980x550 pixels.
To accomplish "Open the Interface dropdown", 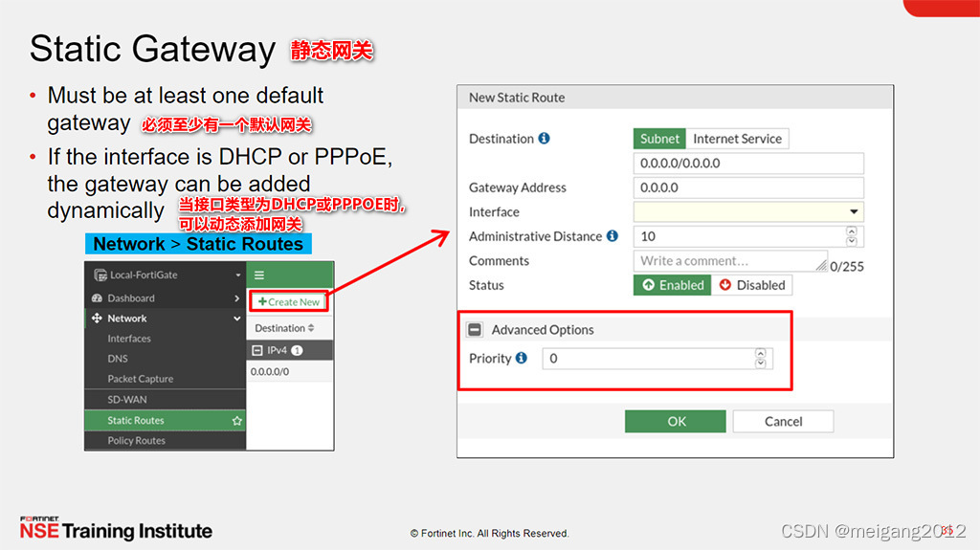I will [748, 212].
